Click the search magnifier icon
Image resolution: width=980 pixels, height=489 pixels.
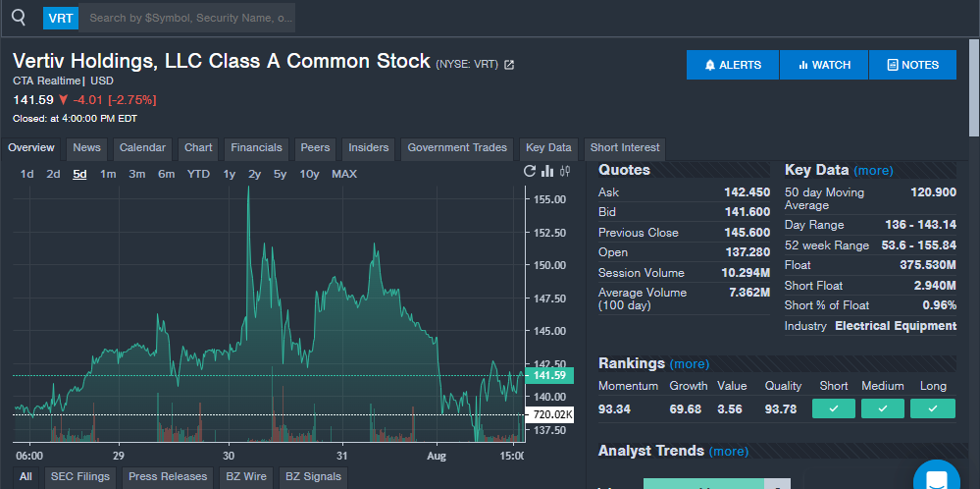point(19,18)
